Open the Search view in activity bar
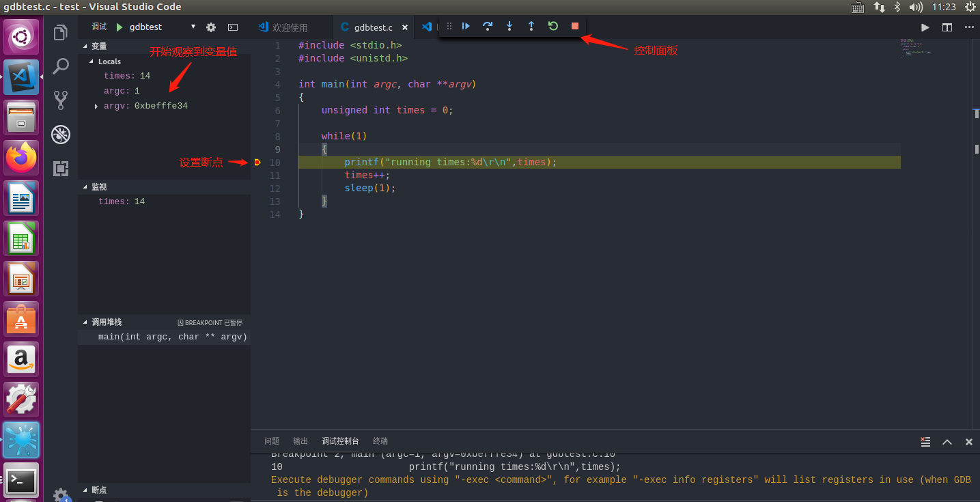This screenshot has width=980, height=502. point(61,66)
